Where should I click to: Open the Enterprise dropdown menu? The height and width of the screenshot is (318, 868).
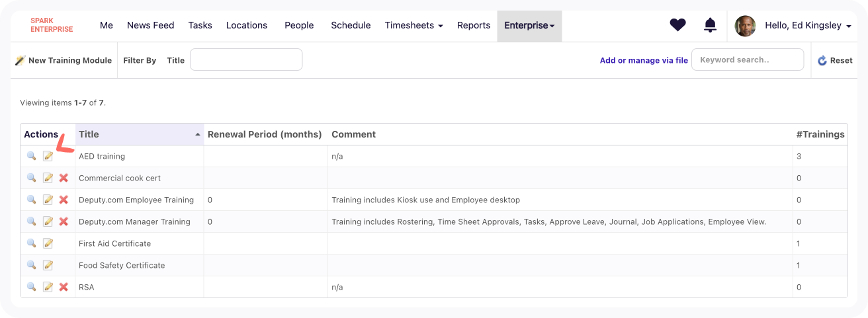529,25
